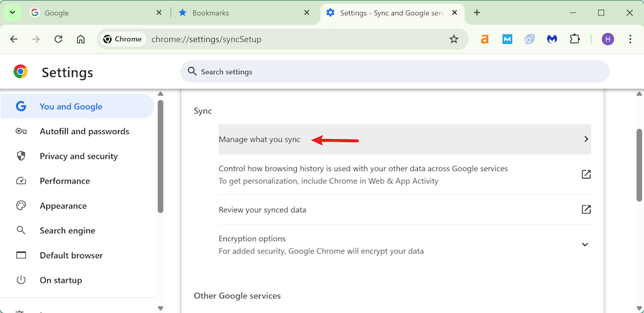The width and height of the screenshot is (644, 313).
Task: Switch to the Bookmarks tab
Action: click(x=244, y=13)
